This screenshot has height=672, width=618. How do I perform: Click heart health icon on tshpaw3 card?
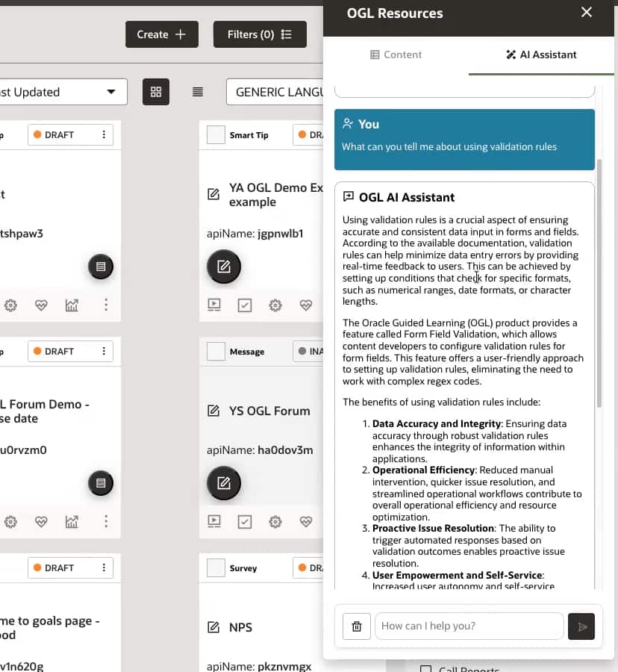coord(41,305)
